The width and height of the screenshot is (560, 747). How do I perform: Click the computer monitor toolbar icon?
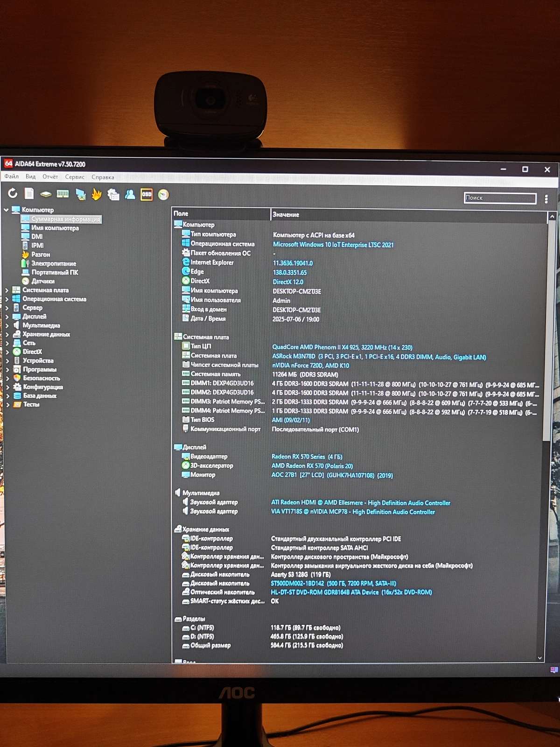[80, 194]
